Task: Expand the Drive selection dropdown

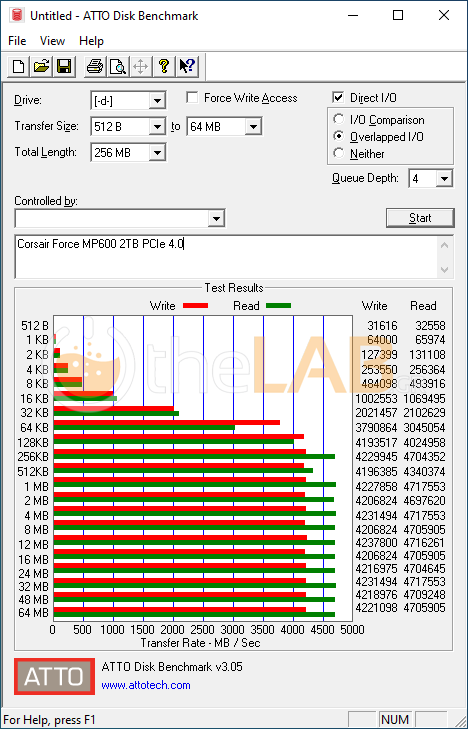Action: click(157, 100)
